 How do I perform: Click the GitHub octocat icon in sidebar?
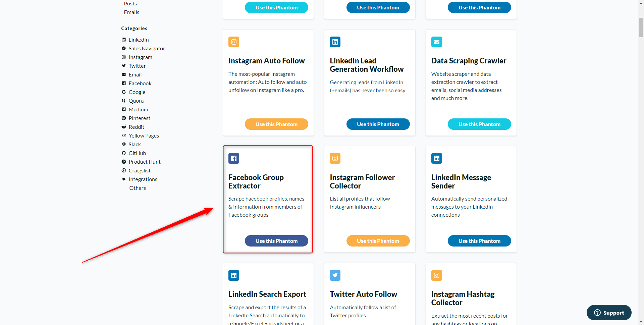pyautogui.click(x=124, y=153)
